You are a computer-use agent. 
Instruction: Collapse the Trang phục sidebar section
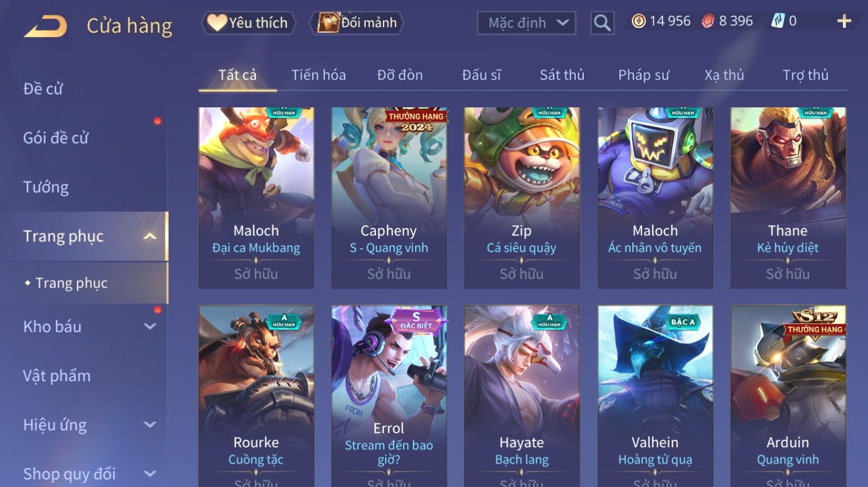coord(150,237)
